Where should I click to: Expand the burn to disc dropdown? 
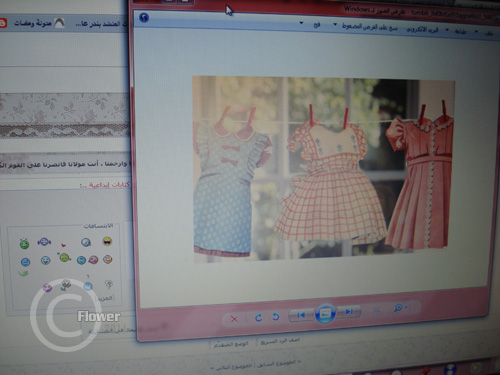[x=335, y=25]
